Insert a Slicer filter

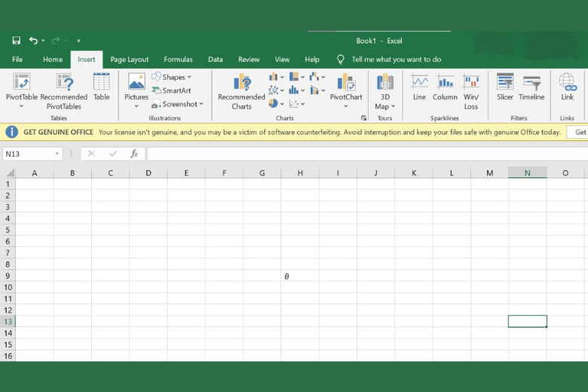505,87
